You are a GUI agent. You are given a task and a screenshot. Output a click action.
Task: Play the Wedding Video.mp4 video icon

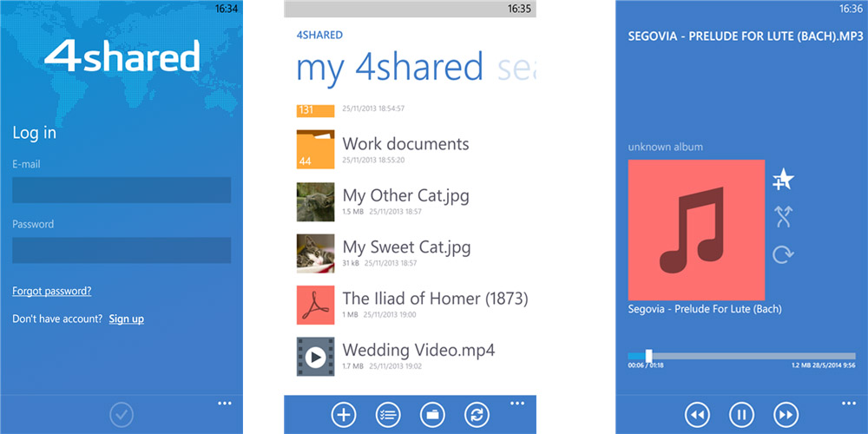pos(316,357)
